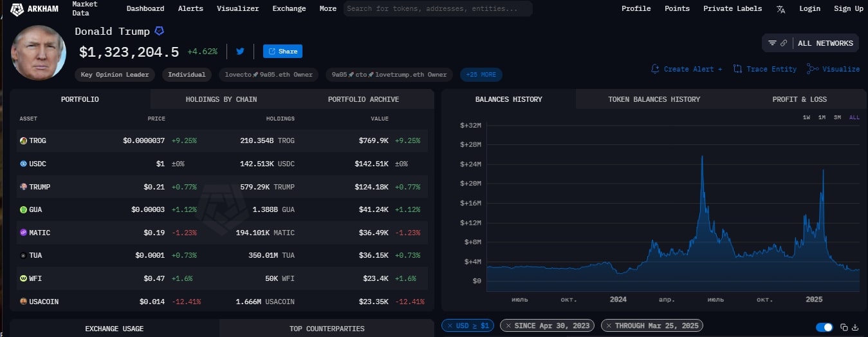Open the language translation icon
Screen dimensions: 868x337
[780, 9]
